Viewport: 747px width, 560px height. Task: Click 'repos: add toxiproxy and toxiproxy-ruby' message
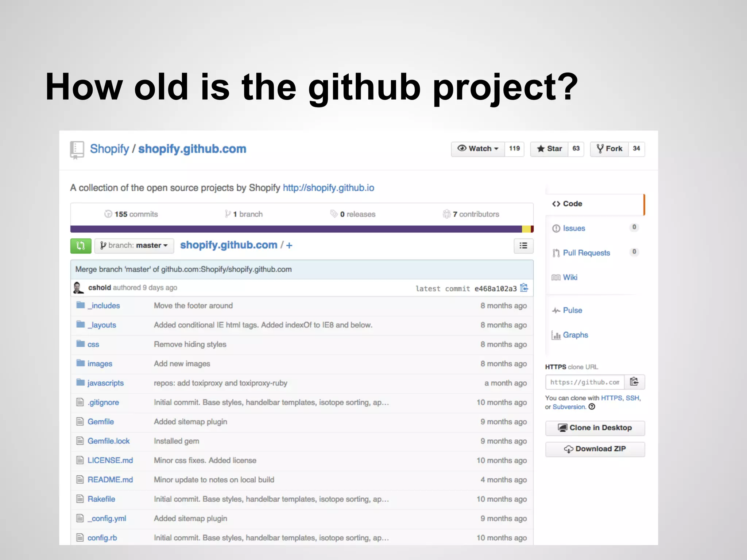coord(221,383)
